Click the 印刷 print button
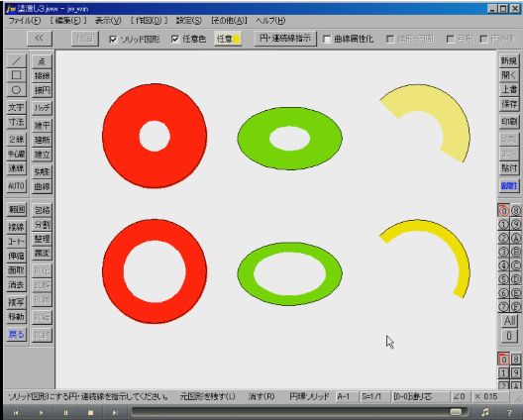 [x=509, y=122]
